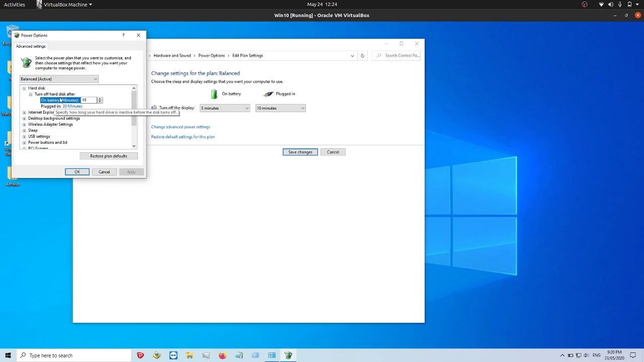
Task: Click the Hardware and Sound breadcrumb
Action: coord(172,56)
